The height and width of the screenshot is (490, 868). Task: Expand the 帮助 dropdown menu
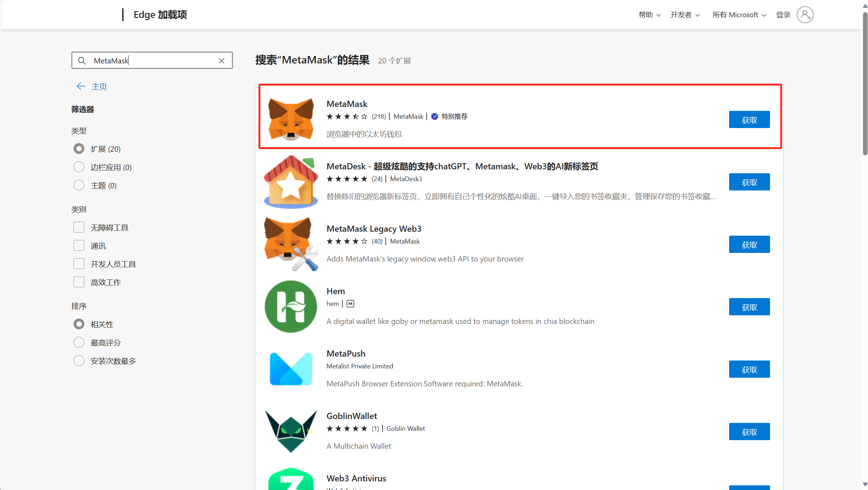click(649, 15)
